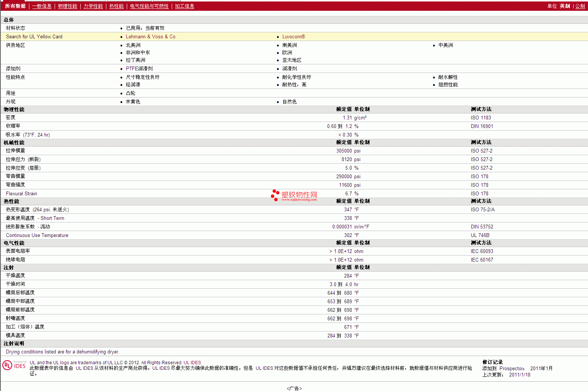Screen dimensions: 588x391
Task: Click test method ISO 75-2/A
Action: 483,209
